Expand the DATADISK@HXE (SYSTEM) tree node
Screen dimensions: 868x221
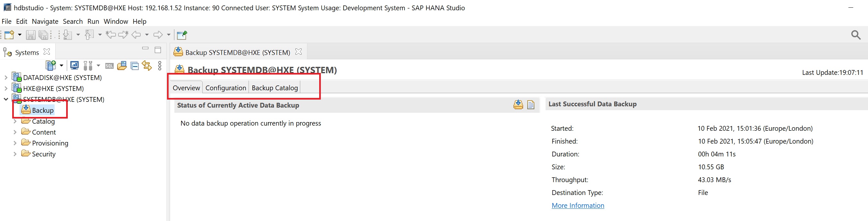[x=6, y=77]
